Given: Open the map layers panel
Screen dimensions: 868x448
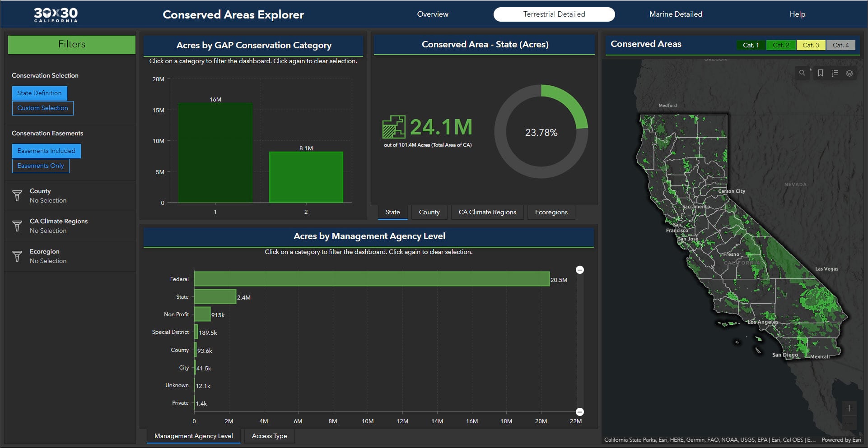Looking at the screenshot, I should point(849,73).
